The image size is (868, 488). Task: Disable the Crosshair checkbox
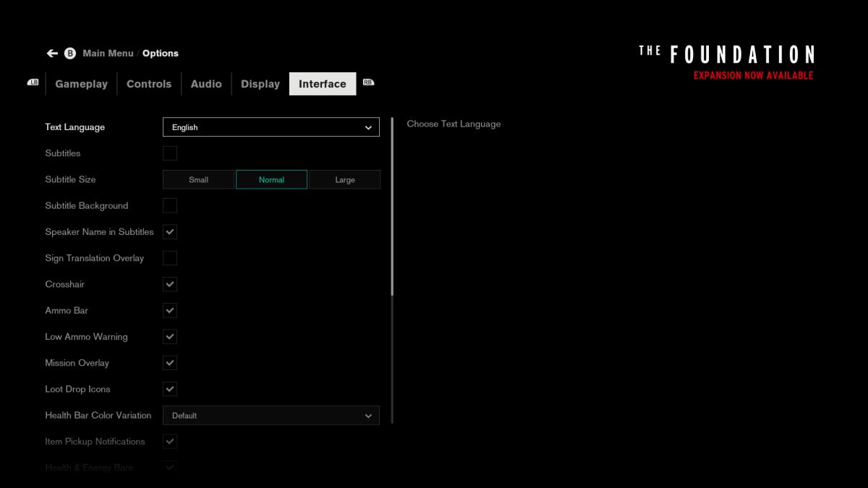pos(170,284)
